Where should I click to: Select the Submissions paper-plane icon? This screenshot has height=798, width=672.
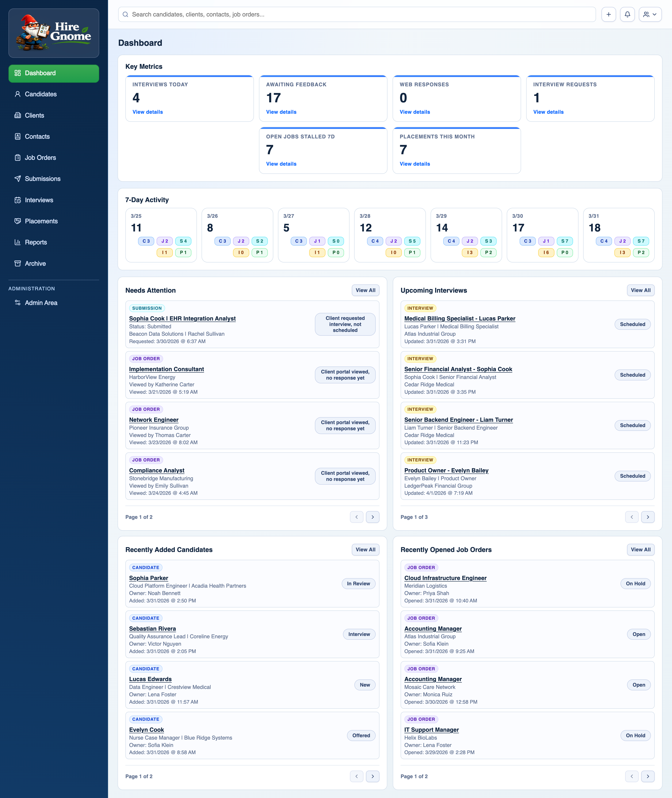18,179
